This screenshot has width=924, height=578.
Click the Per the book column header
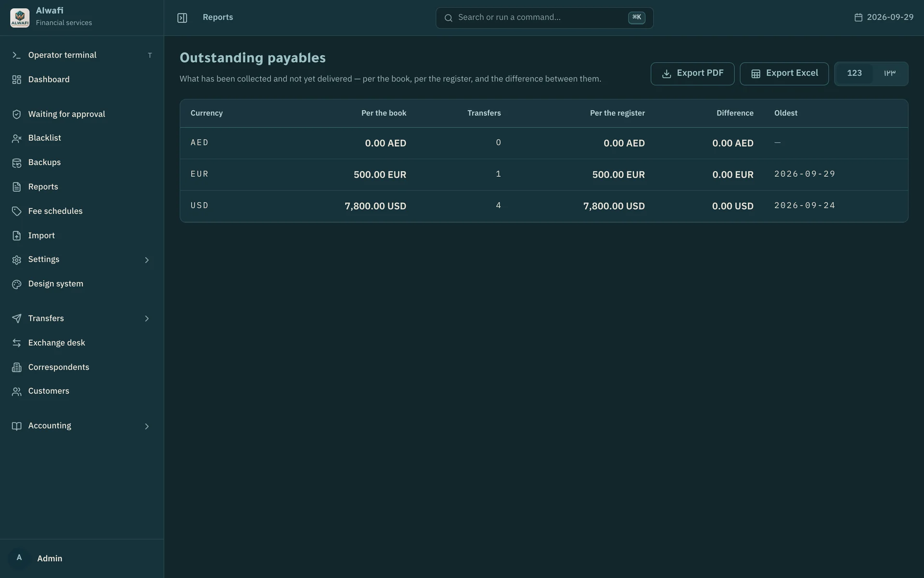pyautogui.click(x=384, y=113)
